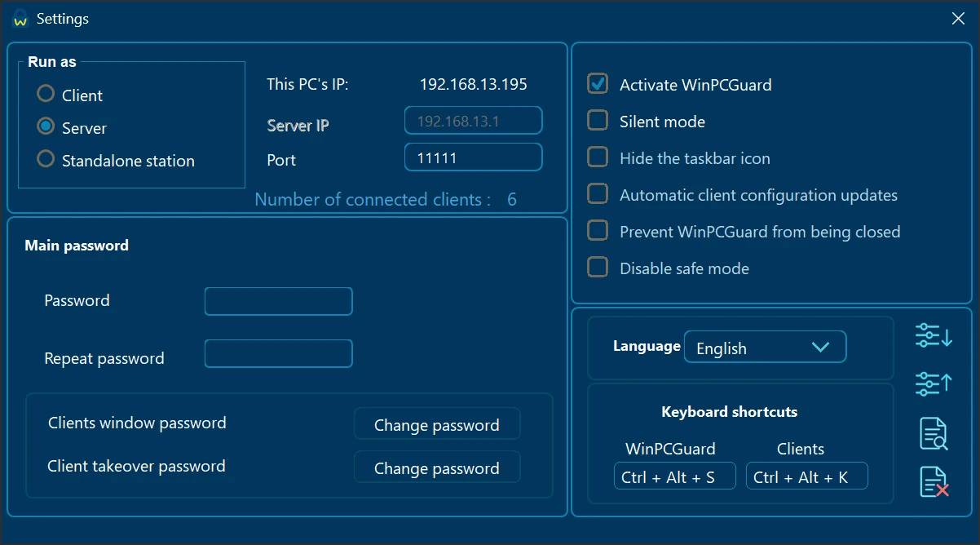Click the Run as group label
This screenshot has width=980, height=545.
[52, 61]
